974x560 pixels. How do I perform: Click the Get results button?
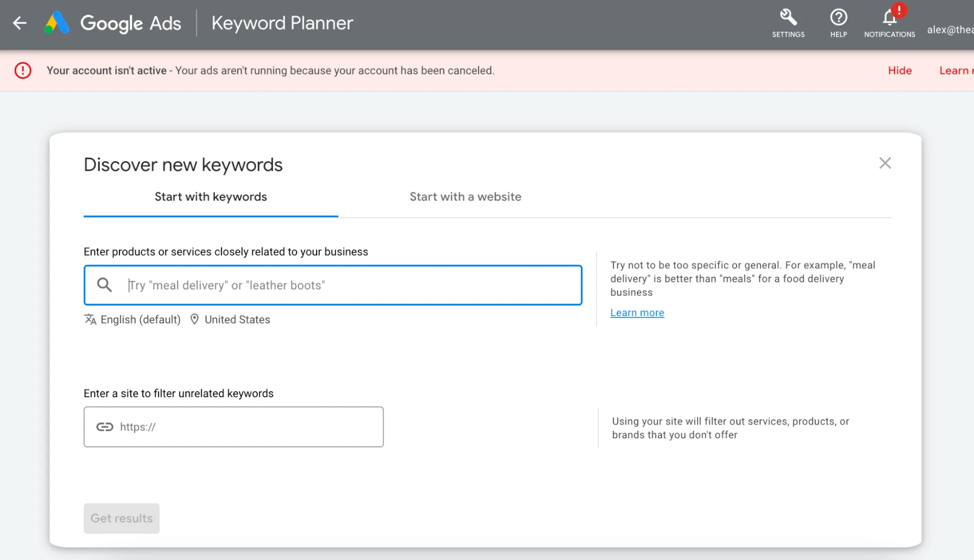[121, 518]
